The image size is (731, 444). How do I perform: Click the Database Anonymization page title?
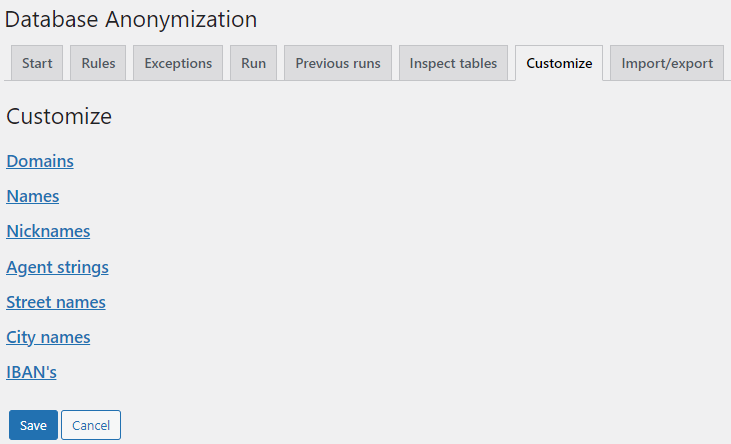coord(131,18)
